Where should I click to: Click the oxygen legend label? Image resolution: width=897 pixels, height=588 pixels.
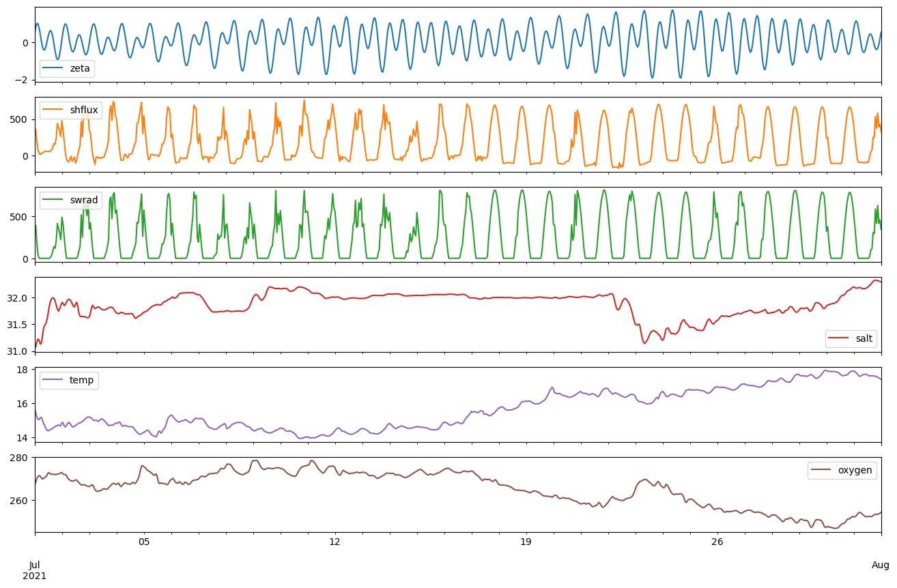[856, 470]
